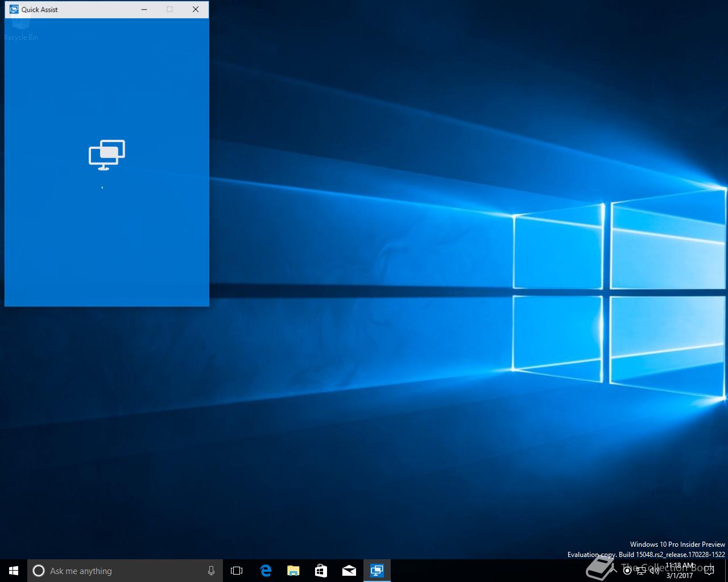The width and height of the screenshot is (728, 582).
Task: Open the network status tray icon
Action: click(x=641, y=571)
